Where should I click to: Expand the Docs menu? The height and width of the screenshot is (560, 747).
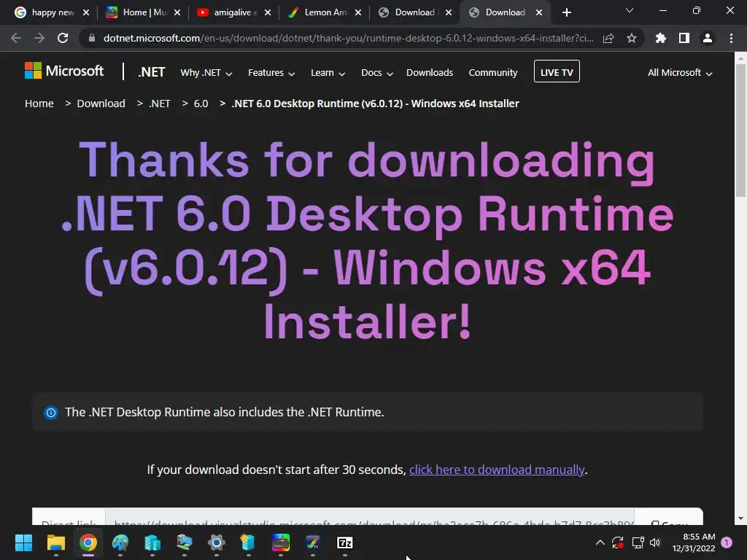pos(377,73)
